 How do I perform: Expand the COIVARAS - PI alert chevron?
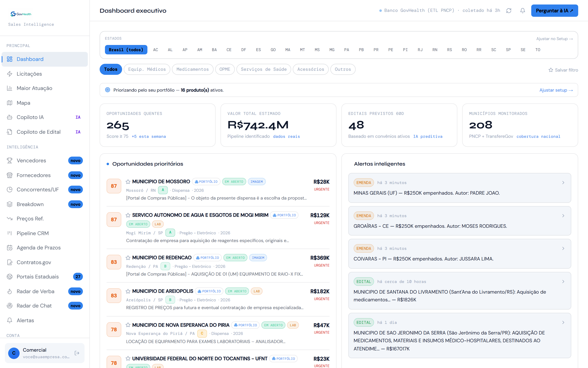pos(563,248)
